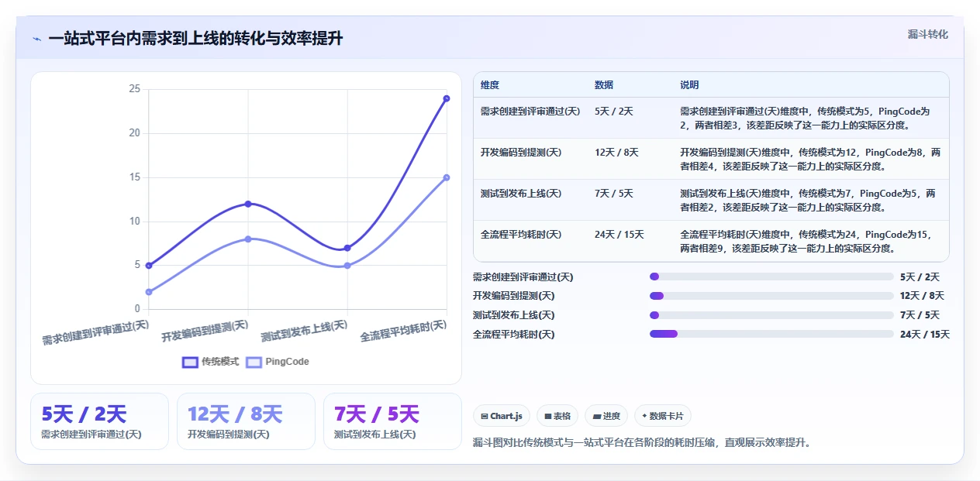
Task: Click 需求创建到评审通过(天) in the table's first row
Action: coord(530,112)
